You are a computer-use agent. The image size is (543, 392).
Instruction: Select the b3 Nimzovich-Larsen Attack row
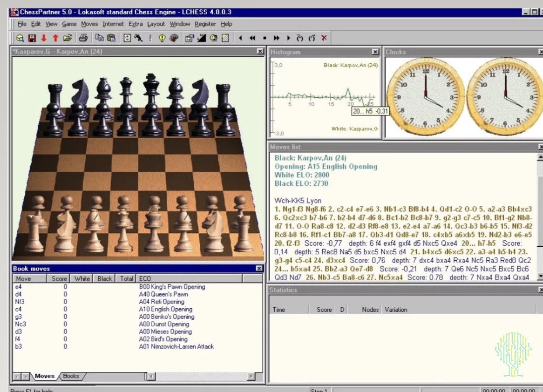[x=137, y=346]
